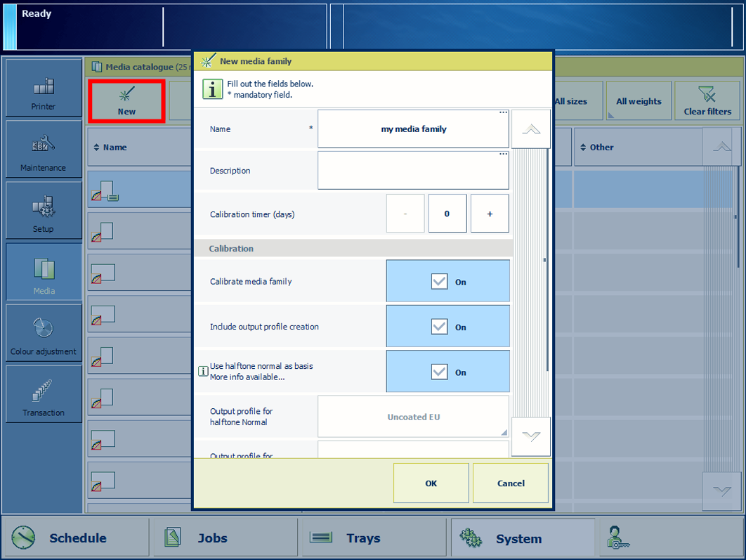Click the Media catalogue title icon
Screen dimensions: 746x560
[x=96, y=67]
